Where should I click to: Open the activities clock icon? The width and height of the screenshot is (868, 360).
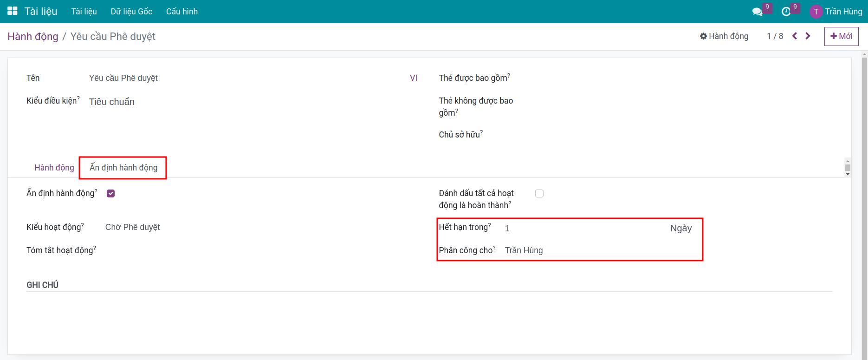(786, 12)
